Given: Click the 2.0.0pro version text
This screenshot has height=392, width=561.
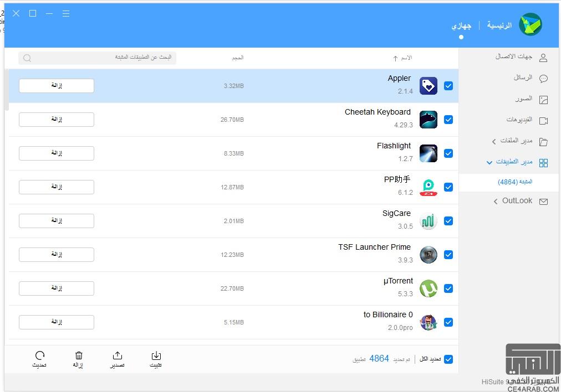Looking at the screenshot, I should point(400,328).
